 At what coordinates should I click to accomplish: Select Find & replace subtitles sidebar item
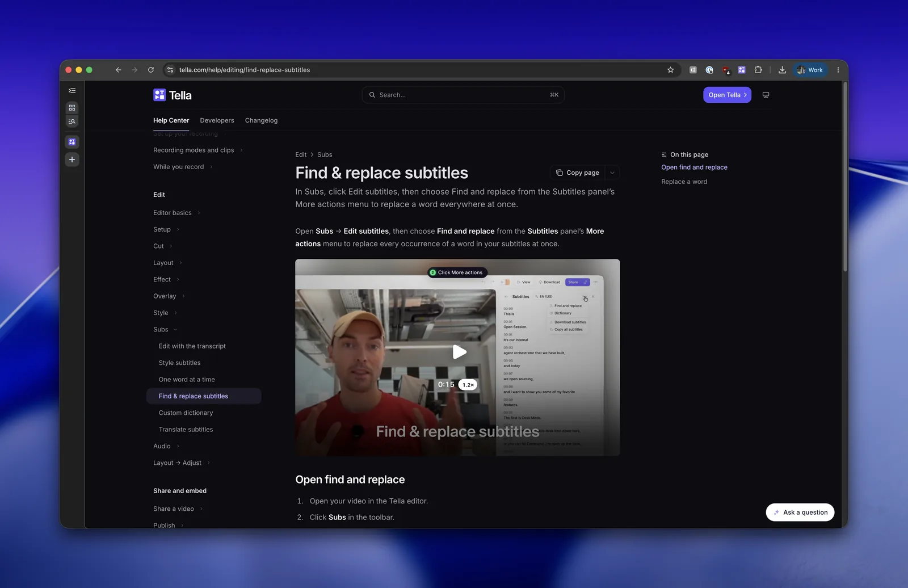(204, 396)
